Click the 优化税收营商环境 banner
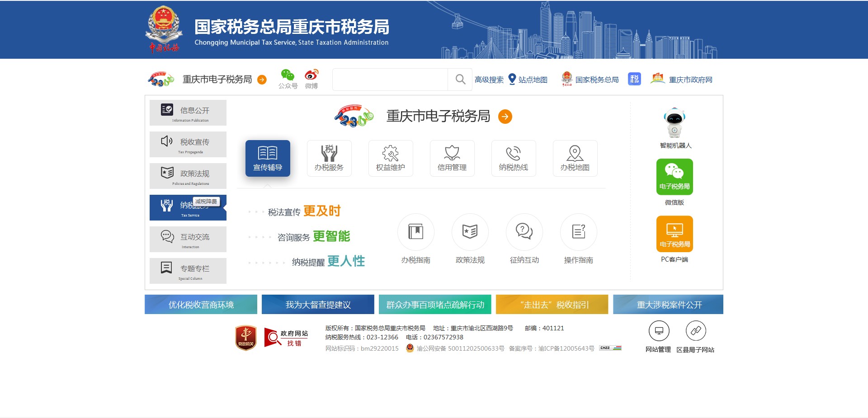868x418 pixels. pos(201,304)
